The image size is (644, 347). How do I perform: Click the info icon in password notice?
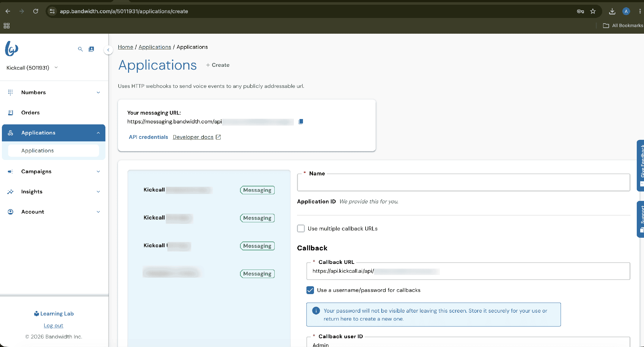316,311
